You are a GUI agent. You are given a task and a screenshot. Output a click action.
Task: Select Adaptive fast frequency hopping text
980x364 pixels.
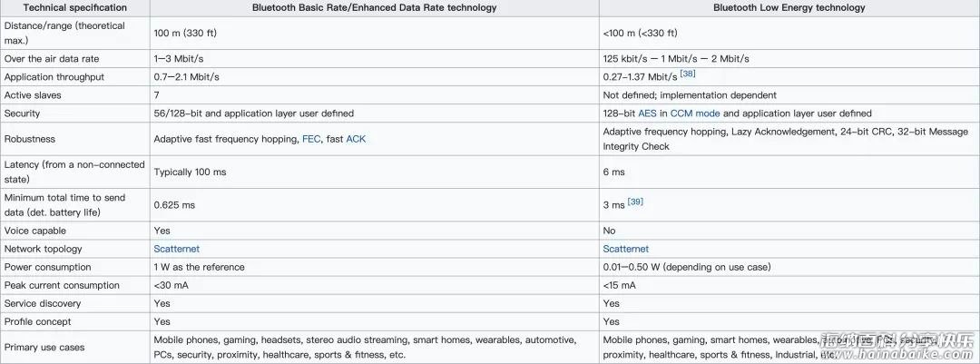(x=225, y=140)
